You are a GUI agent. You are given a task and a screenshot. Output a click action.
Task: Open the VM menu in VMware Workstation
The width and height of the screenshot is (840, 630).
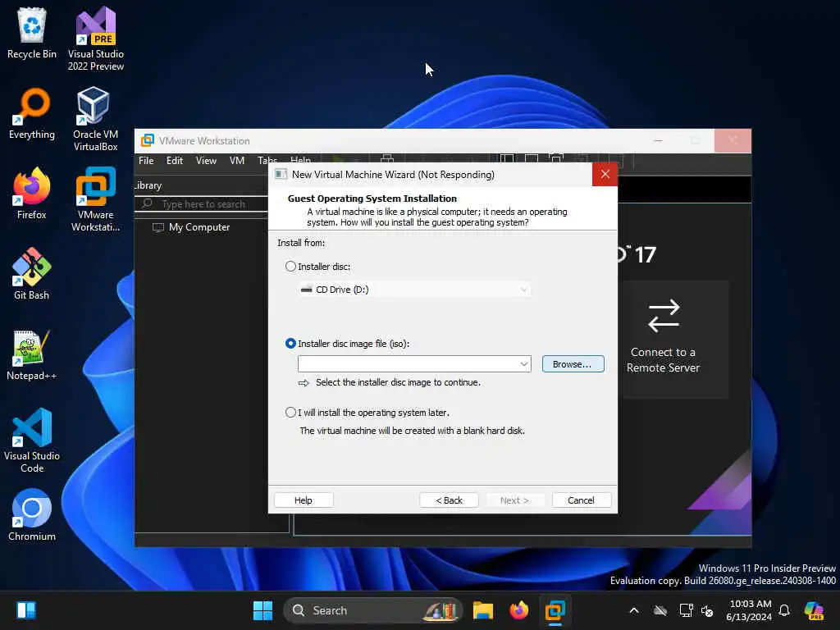tap(237, 161)
